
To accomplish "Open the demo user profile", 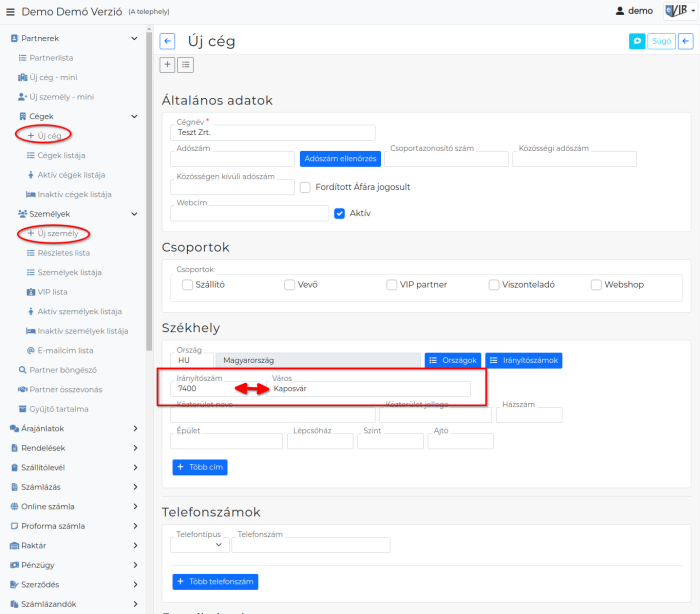I will coord(633,11).
